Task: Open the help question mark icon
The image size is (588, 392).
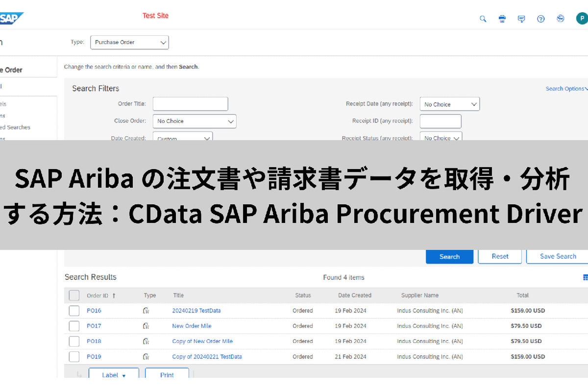Action: coord(541,19)
